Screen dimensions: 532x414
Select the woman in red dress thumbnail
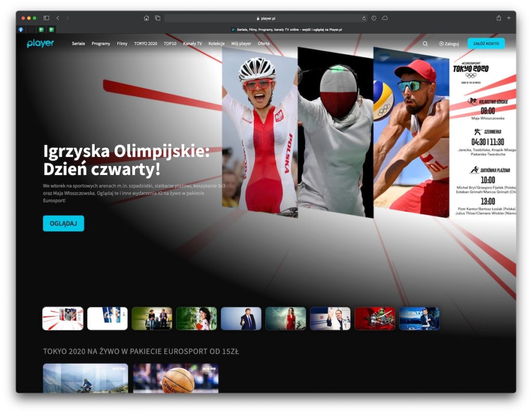pos(286,318)
